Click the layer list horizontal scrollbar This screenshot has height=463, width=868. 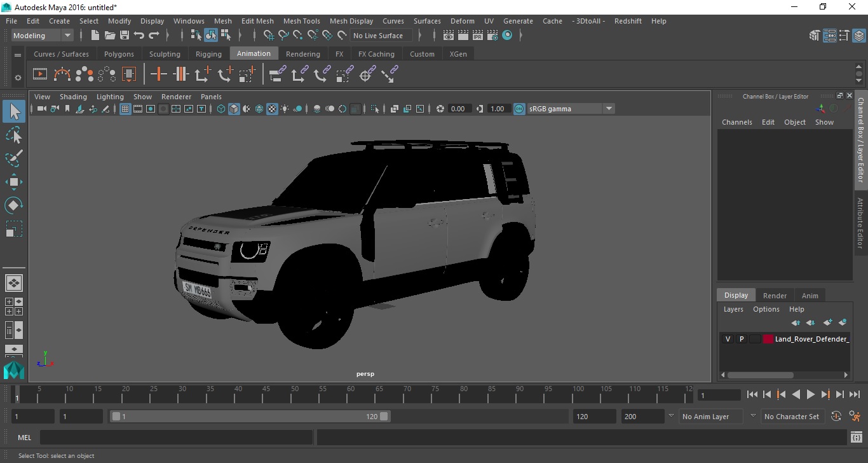coord(760,375)
